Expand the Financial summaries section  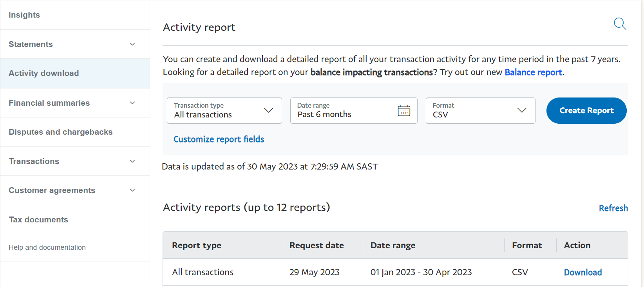(132, 103)
